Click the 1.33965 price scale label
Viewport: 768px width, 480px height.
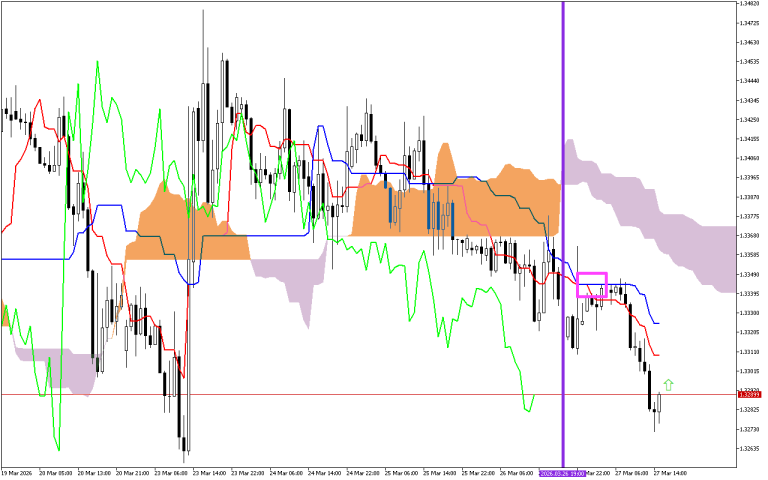click(749, 178)
